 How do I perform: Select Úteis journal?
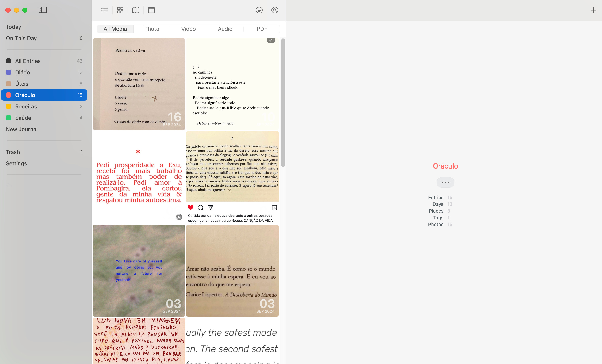[x=44, y=84]
